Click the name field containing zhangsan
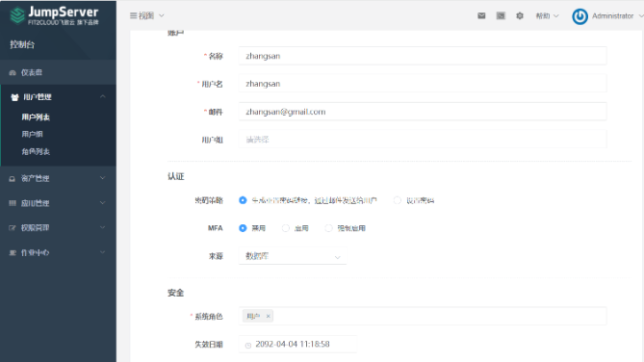 coord(423,56)
